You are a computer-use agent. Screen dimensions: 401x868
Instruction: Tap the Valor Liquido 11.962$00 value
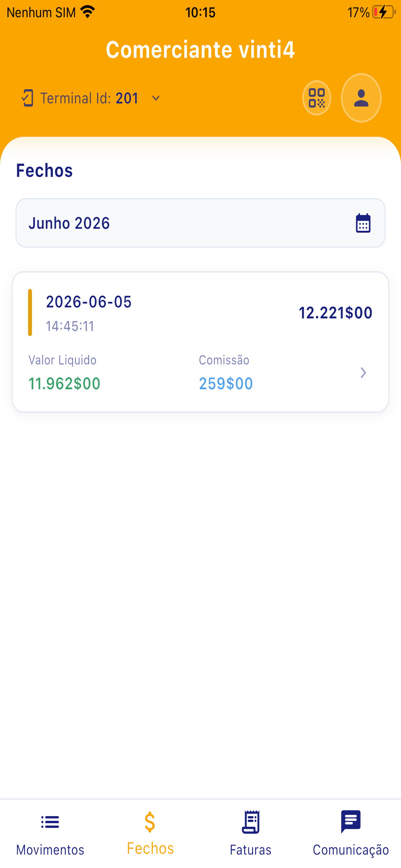(x=64, y=383)
